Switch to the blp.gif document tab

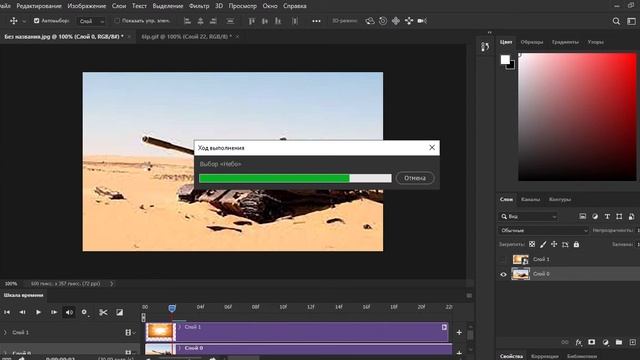click(x=187, y=36)
